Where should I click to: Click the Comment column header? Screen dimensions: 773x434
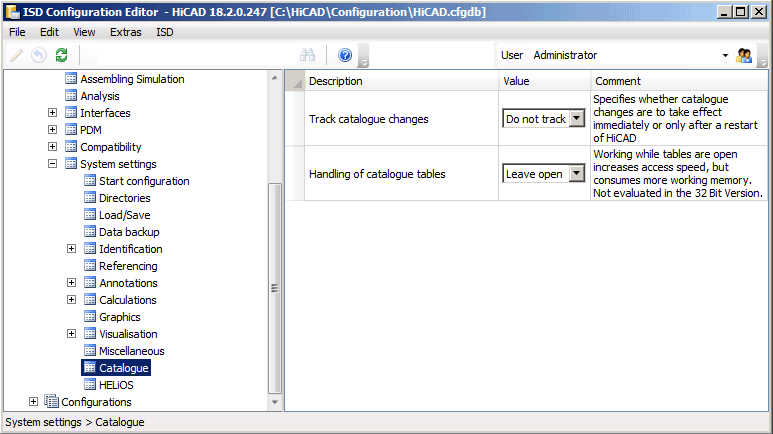[679, 81]
